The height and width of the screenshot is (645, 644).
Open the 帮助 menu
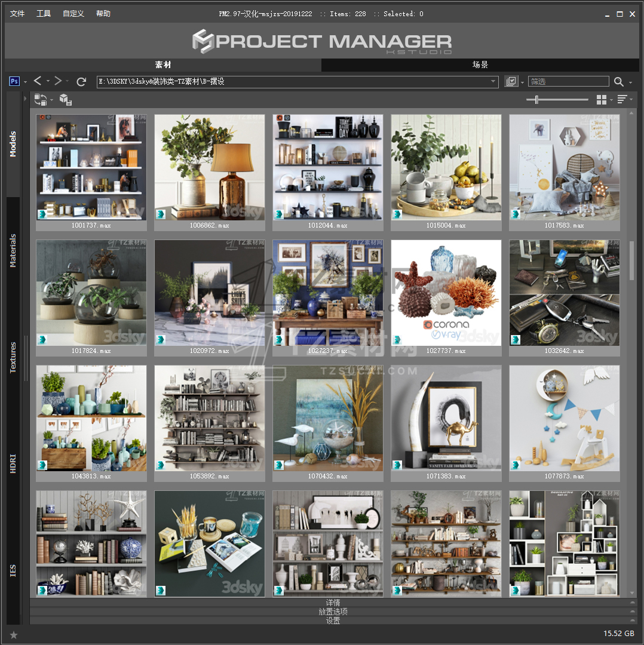(x=103, y=14)
